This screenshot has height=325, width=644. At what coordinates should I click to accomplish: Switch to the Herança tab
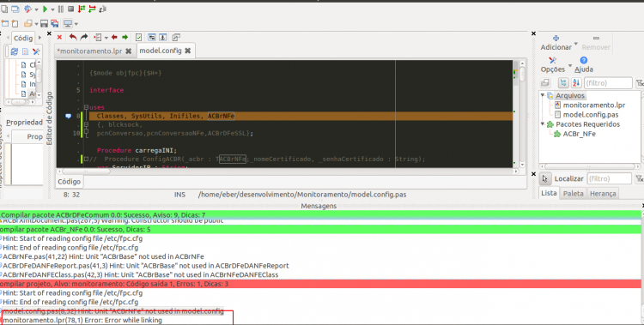pyautogui.click(x=603, y=193)
